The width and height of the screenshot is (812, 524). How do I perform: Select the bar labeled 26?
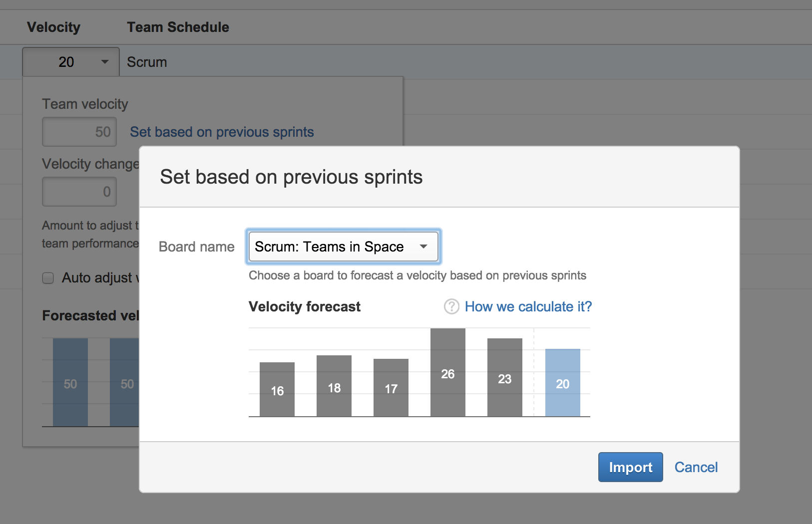click(x=447, y=372)
